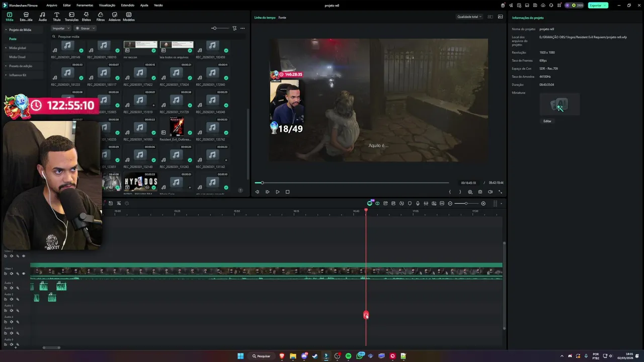Open the Arquivo menu

(x=51, y=5)
